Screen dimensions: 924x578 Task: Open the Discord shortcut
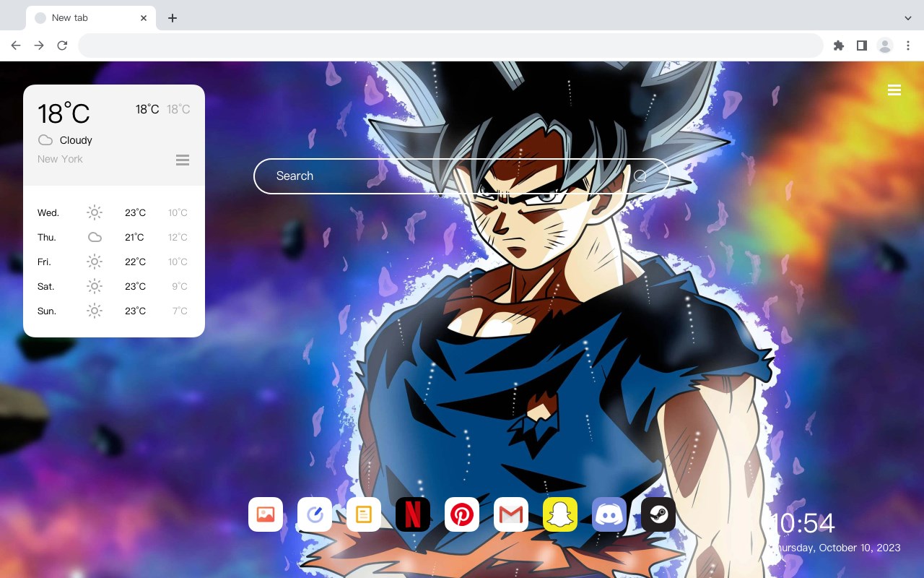609,514
